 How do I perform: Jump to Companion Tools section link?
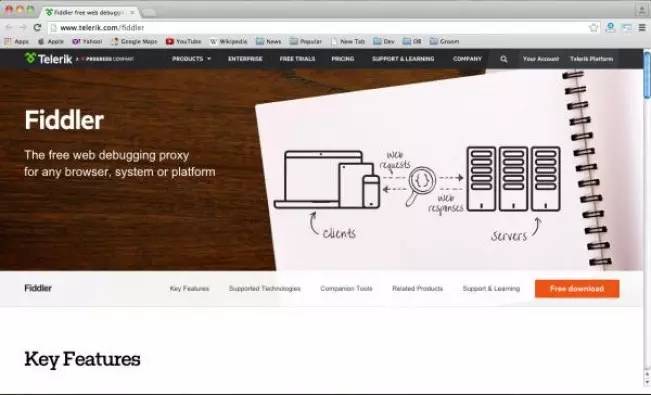(346, 289)
